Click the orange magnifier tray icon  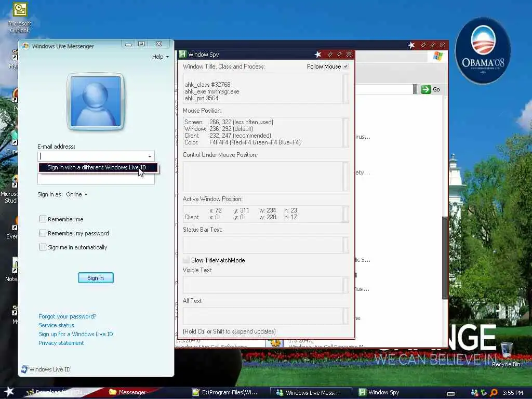[x=494, y=393]
